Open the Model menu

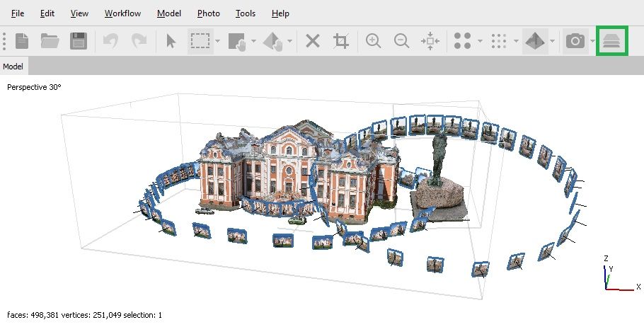[x=169, y=13]
